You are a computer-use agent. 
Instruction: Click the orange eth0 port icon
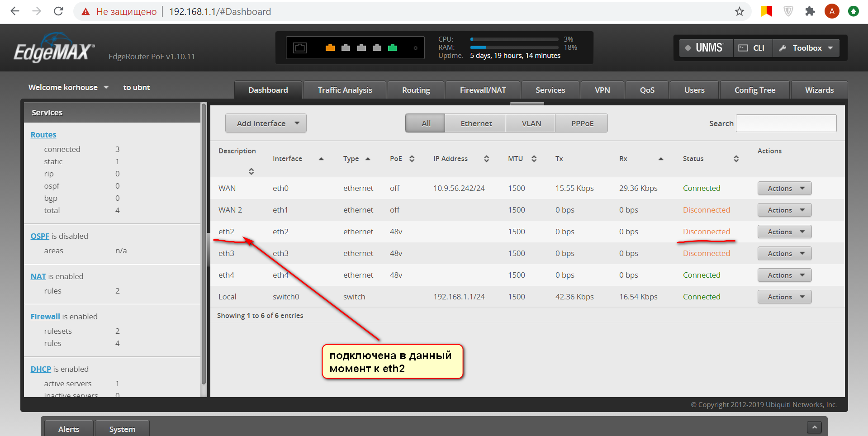(330, 48)
